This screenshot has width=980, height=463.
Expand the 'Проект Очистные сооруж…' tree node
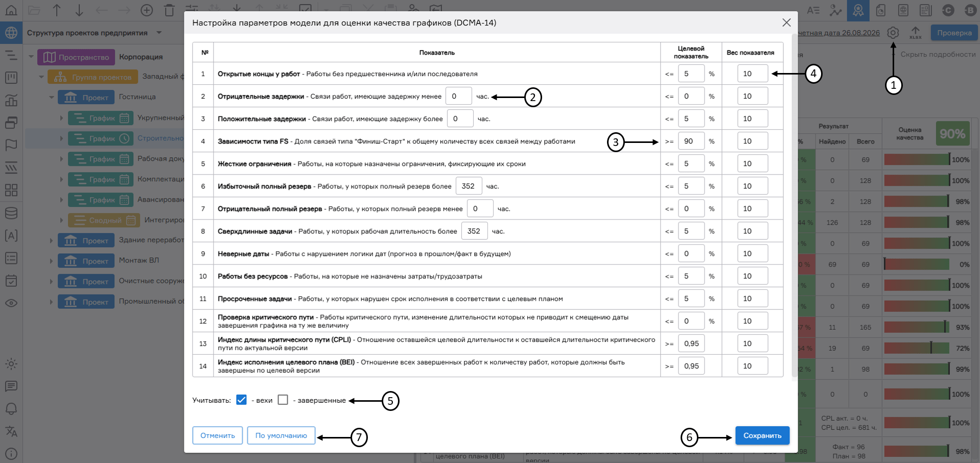[52, 281]
